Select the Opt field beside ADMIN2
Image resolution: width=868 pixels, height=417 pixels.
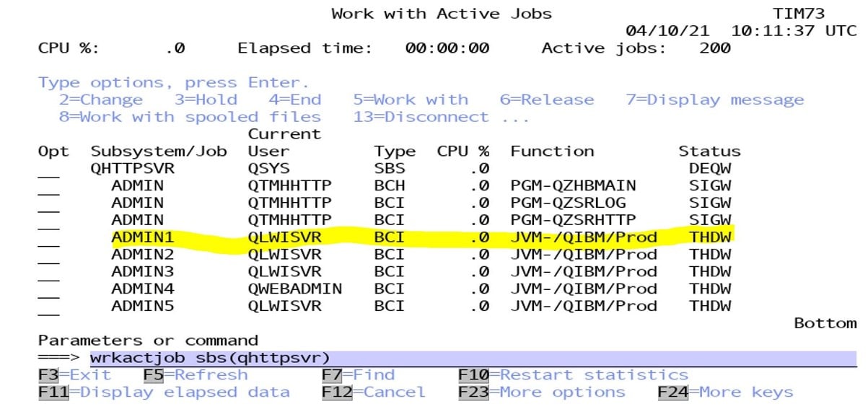click(48, 255)
